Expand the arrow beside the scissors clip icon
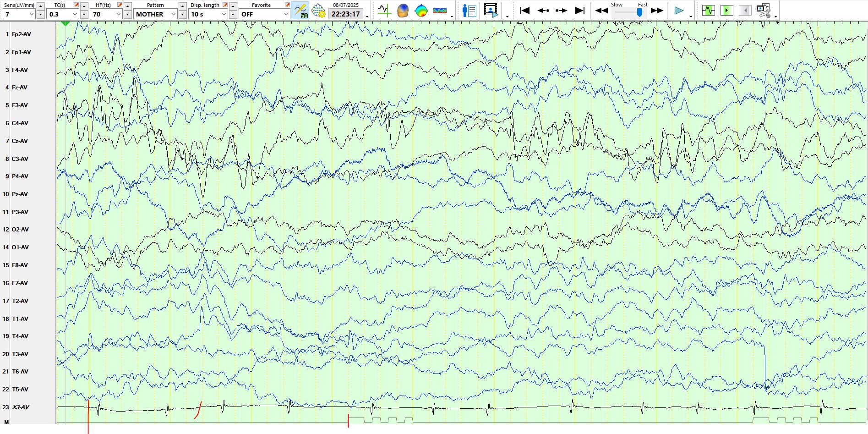This screenshot has height=434, width=868. 775,16
